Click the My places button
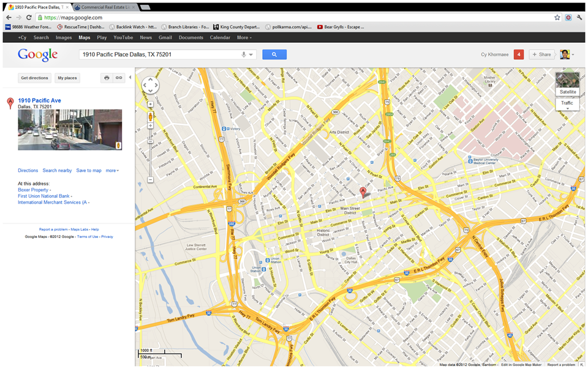 67,78
